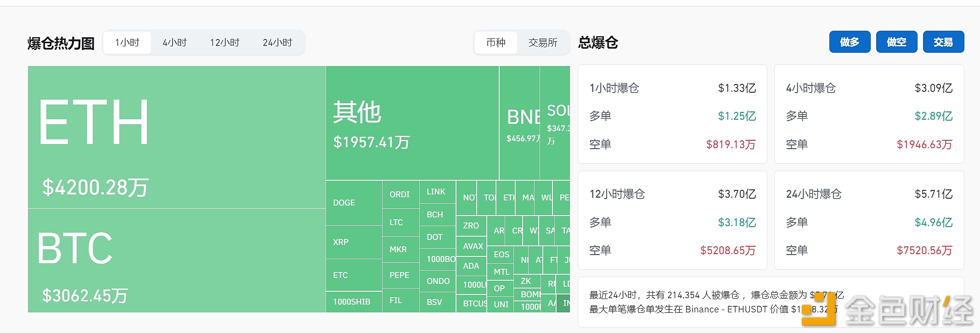Viewport: 980px width, 333px height.
Task: Open the BTC heatmap tile
Action: tap(177, 261)
